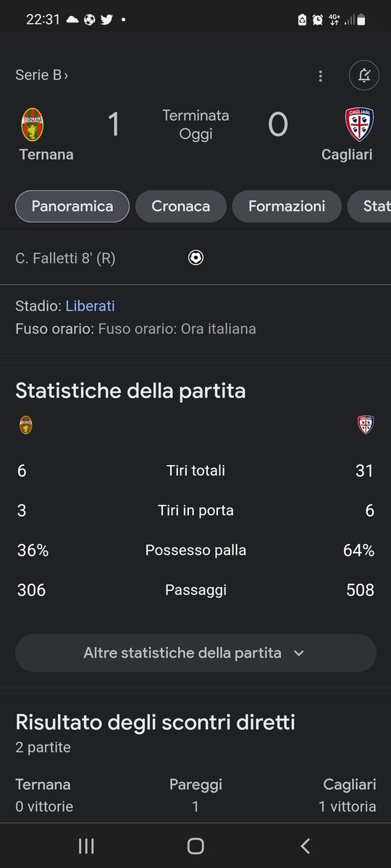The height and width of the screenshot is (868, 391).
Task: Open the Liberati stadium link
Action: click(x=90, y=306)
